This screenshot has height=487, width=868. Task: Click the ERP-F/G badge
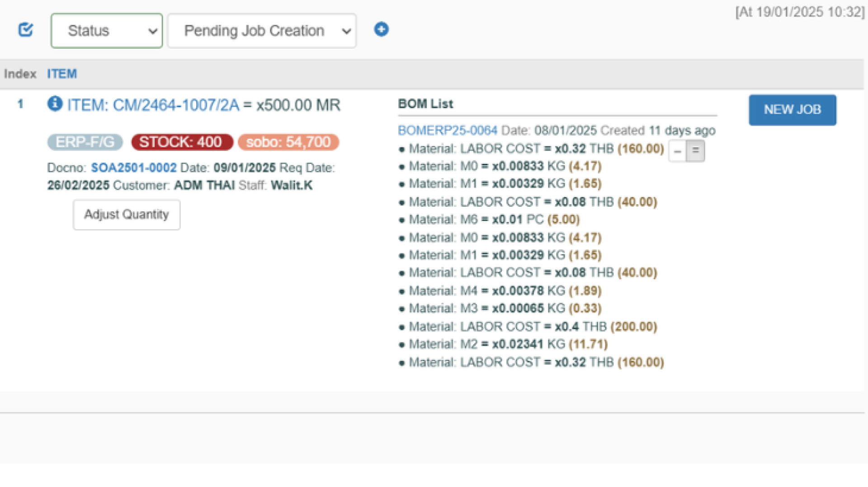(x=85, y=142)
